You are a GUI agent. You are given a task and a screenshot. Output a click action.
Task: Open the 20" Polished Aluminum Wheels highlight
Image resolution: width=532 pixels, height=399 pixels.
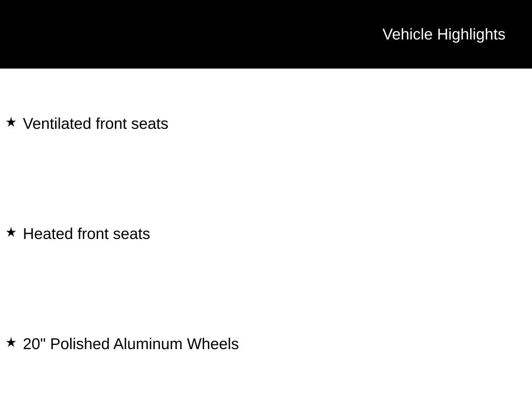point(131,344)
